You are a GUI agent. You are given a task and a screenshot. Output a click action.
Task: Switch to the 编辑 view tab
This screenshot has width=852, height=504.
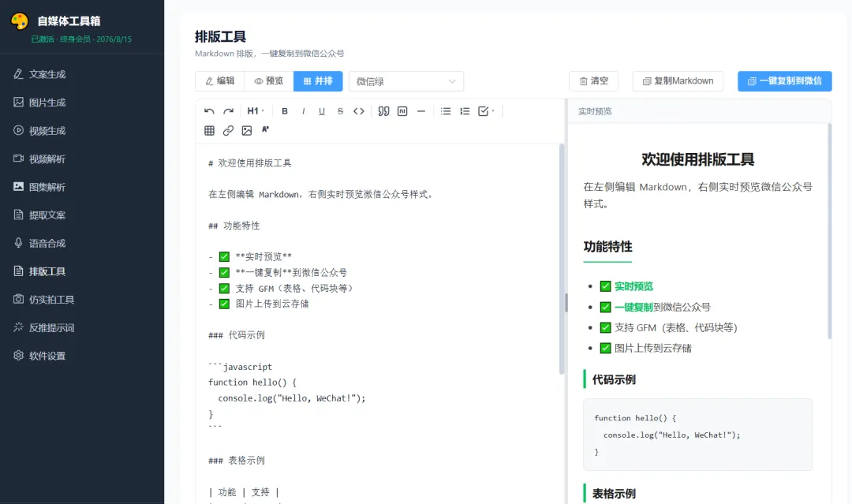(220, 81)
